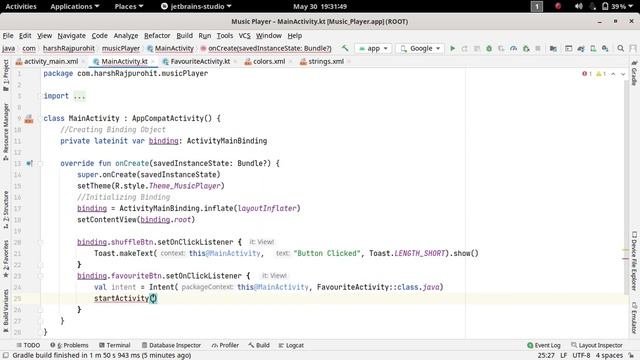Click the related XML file gutter icon on line 9
Viewport: 640px width, 360px height.
point(29,119)
